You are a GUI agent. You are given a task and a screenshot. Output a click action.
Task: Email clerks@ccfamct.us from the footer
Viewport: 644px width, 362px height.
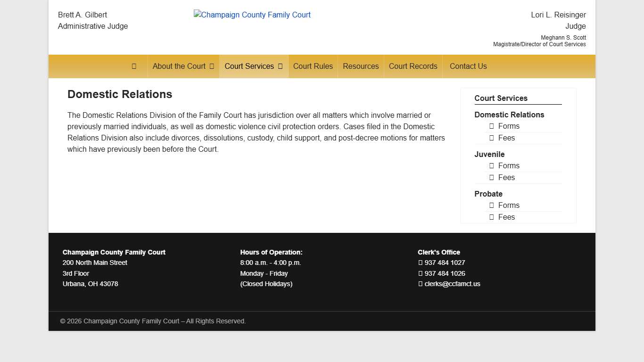pyautogui.click(x=452, y=284)
